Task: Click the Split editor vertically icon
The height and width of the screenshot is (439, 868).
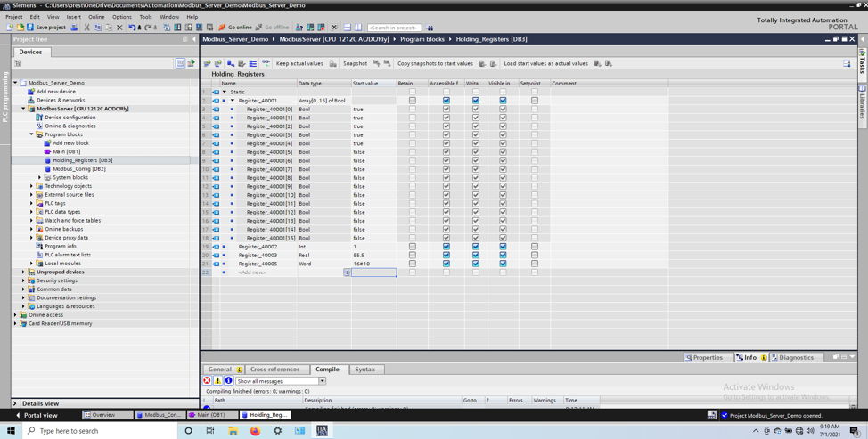Action: (357, 27)
